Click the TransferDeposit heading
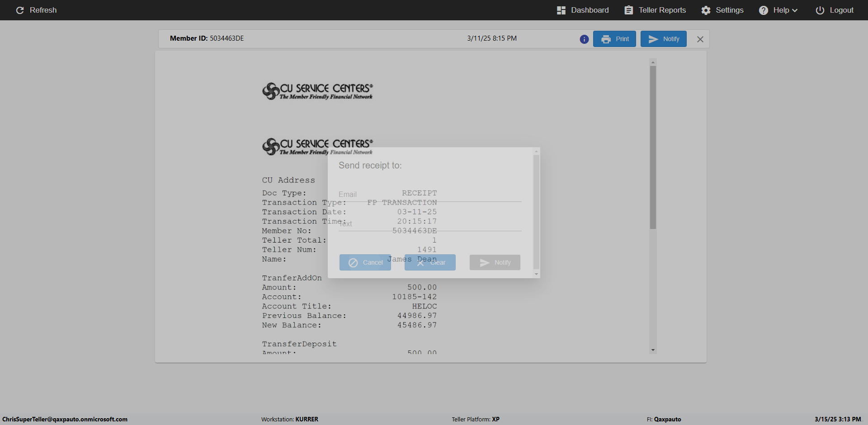Screen dimensions: 868x425 [299, 344]
